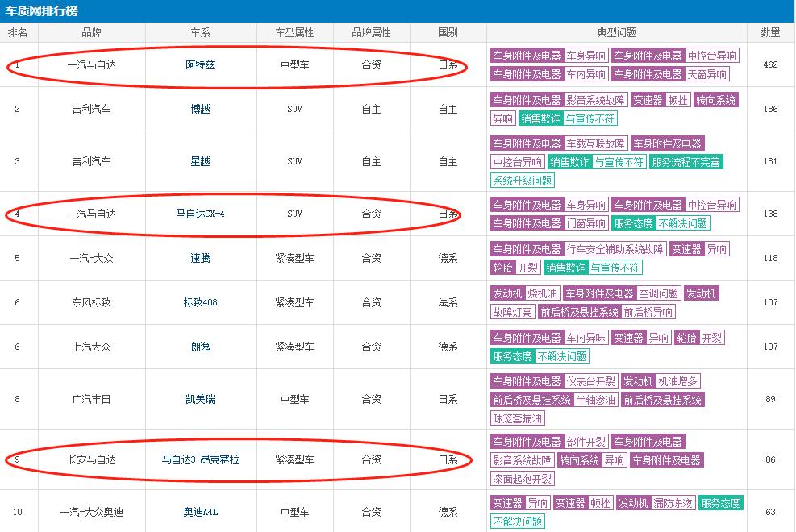Open the 博越 model details link
Viewport: 796px width, 532px height.
point(200,109)
